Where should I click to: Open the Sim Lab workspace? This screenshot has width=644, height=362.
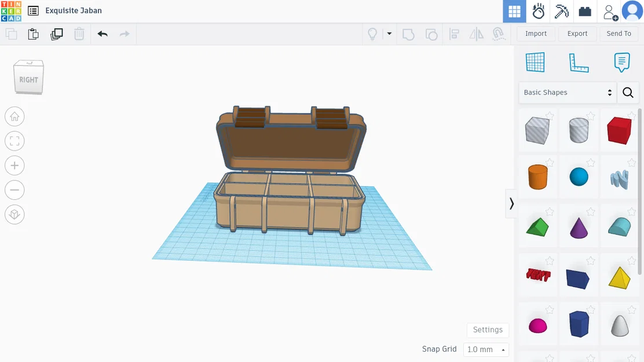click(538, 11)
